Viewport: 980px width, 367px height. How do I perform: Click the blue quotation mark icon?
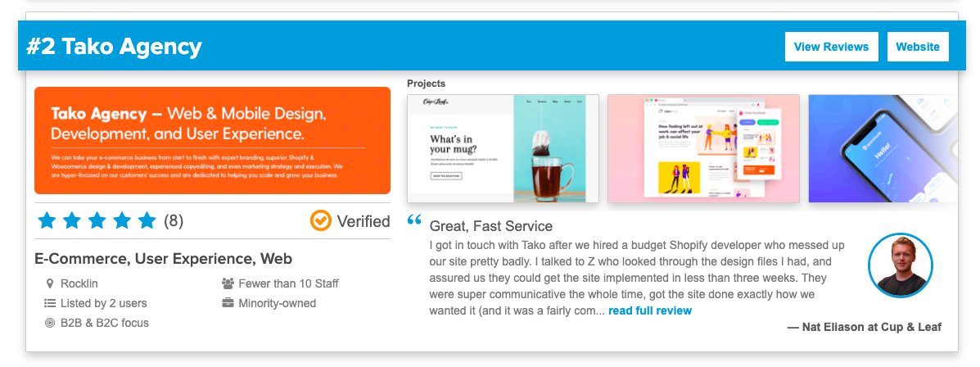pos(414,220)
